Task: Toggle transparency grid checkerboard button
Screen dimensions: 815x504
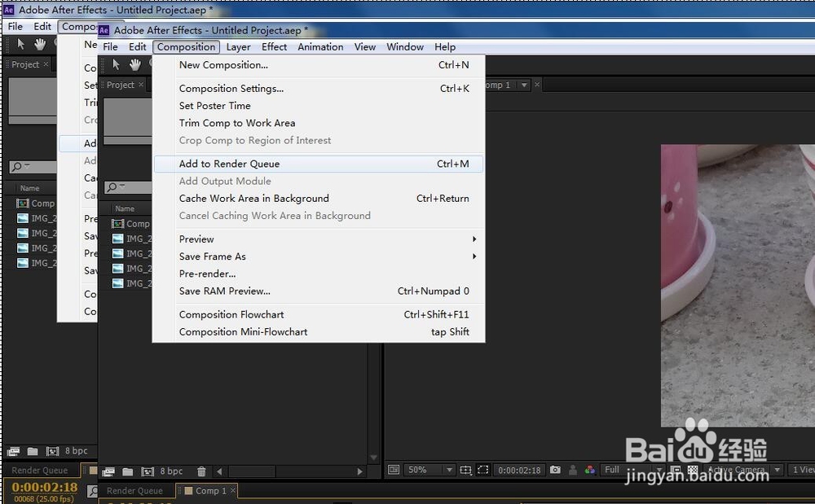Action: coord(693,470)
